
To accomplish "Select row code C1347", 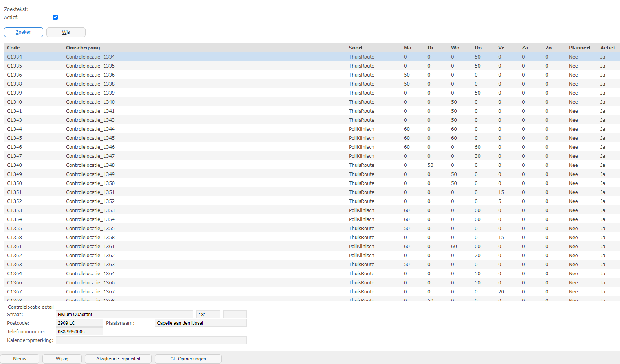I will tap(312, 156).
